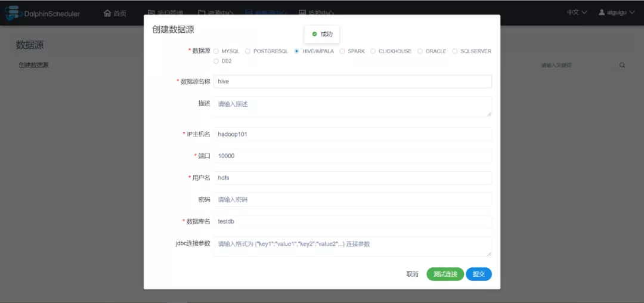
Task: Click the 用户名 field showing hdfs
Action: coord(352,178)
